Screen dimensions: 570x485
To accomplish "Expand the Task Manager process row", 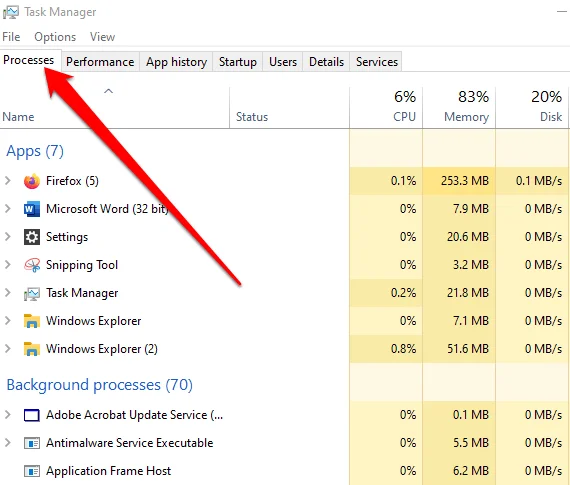I will click(8, 293).
